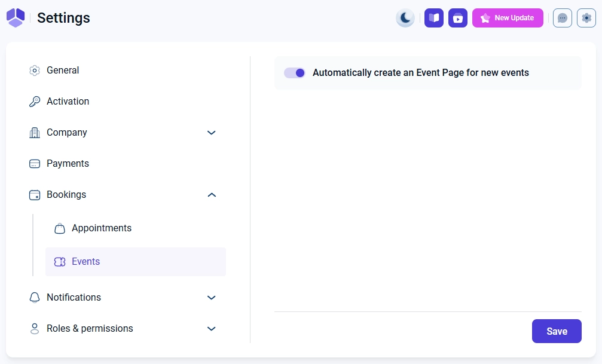Expand the Roles & permissions chevron
The image size is (602, 364).
point(212,329)
